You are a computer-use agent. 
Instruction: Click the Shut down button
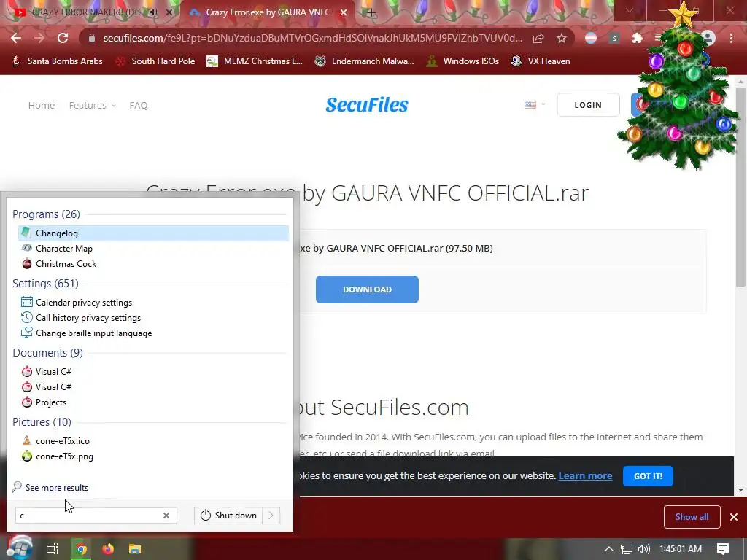[x=228, y=516]
